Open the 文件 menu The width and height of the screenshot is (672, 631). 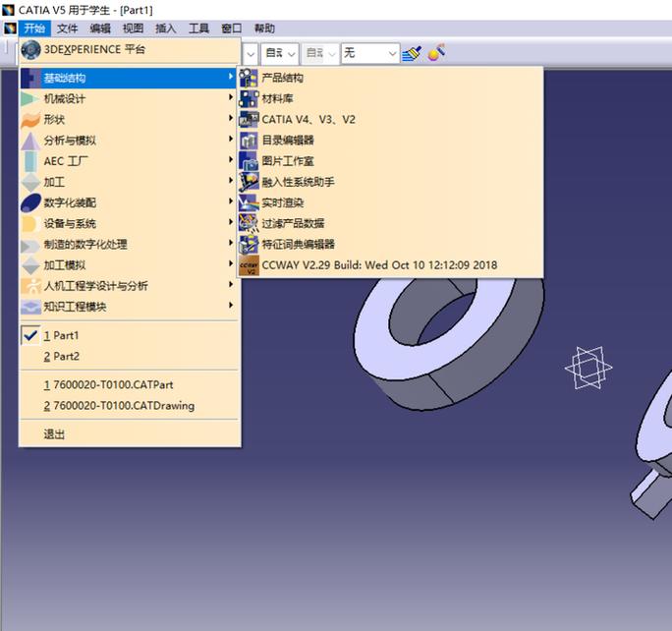[67, 29]
